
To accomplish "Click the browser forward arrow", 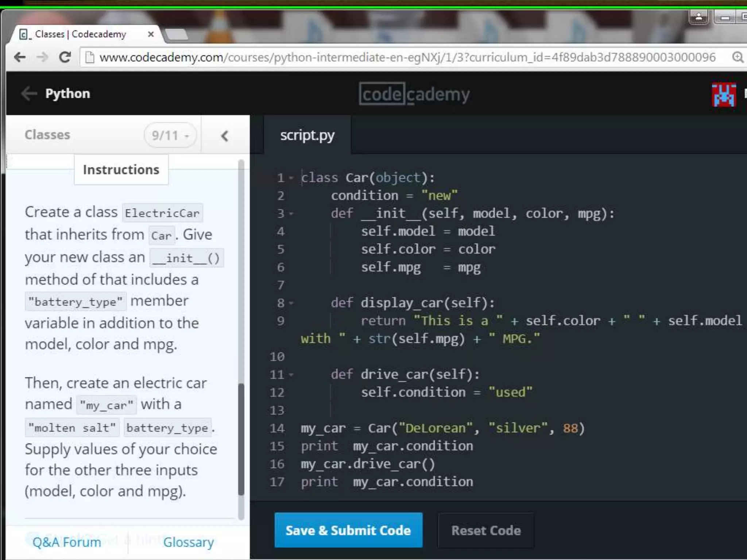I will pos(42,57).
